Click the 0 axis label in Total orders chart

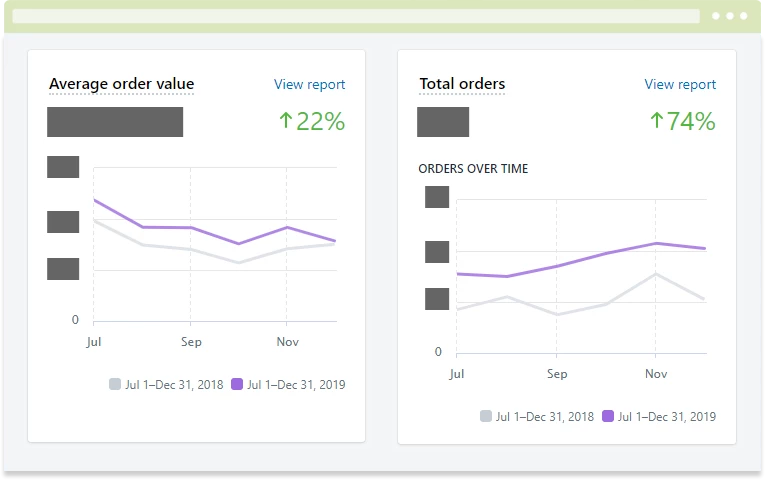tap(438, 352)
